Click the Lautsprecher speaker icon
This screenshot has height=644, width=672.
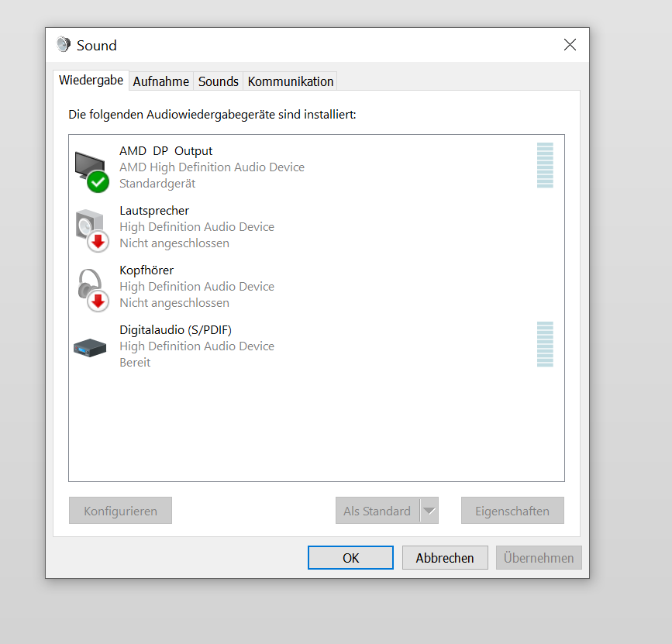tap(88, 225)
